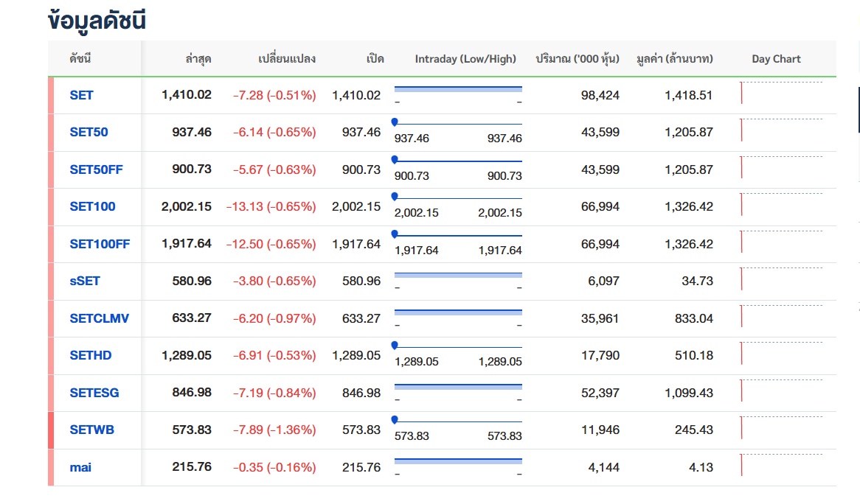View the mai row day chart

[x=780, y=466]
